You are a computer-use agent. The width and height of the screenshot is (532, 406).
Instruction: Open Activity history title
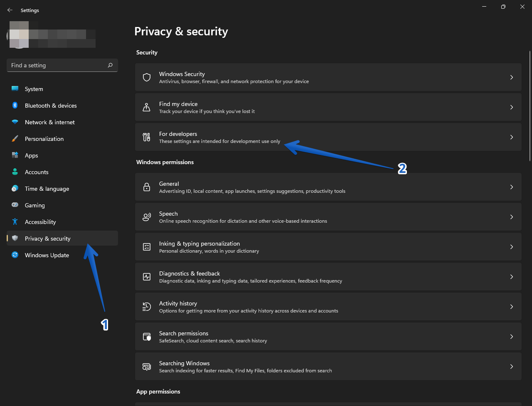178,303
